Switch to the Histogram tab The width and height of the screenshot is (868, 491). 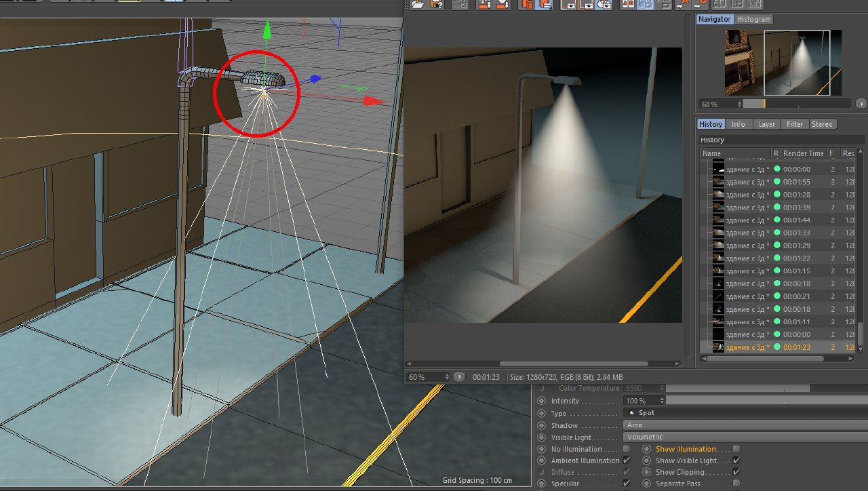(x=754, y=19)
